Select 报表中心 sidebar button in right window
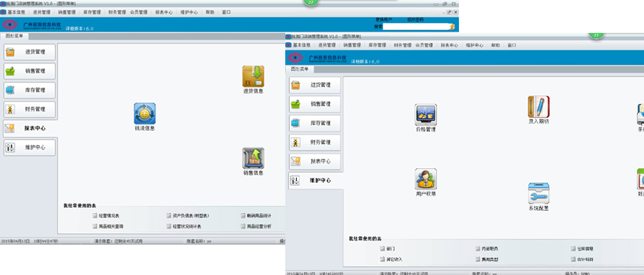Viewport: 644px width, 275px height. 315,161
